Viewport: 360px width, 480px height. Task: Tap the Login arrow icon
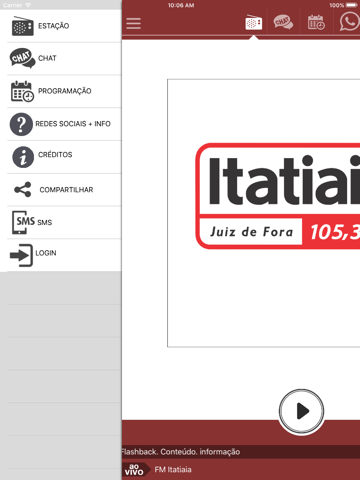(x=21, y=255)
